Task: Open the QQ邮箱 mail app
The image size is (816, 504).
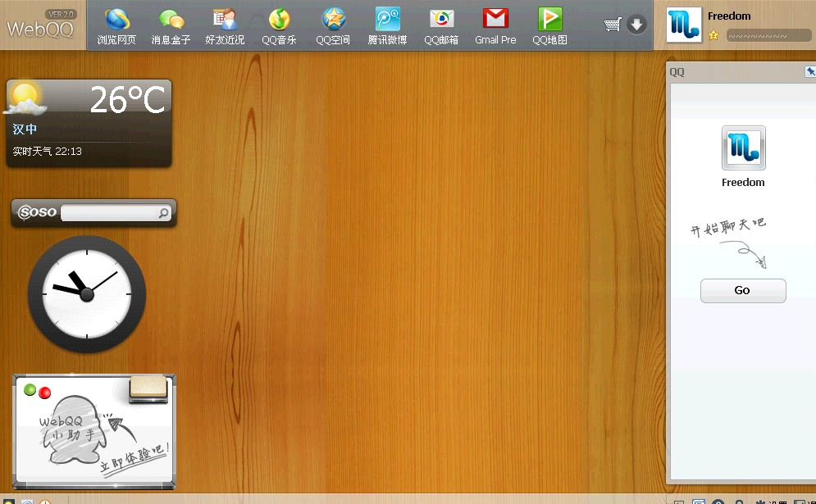Action: (441, 26)
